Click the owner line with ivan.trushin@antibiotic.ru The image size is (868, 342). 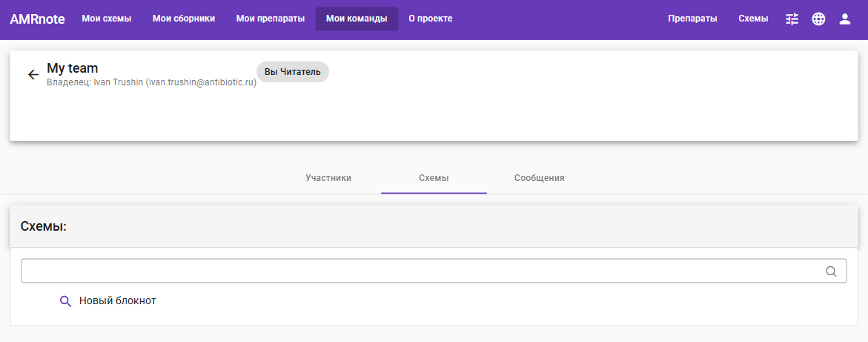(152, 82)
